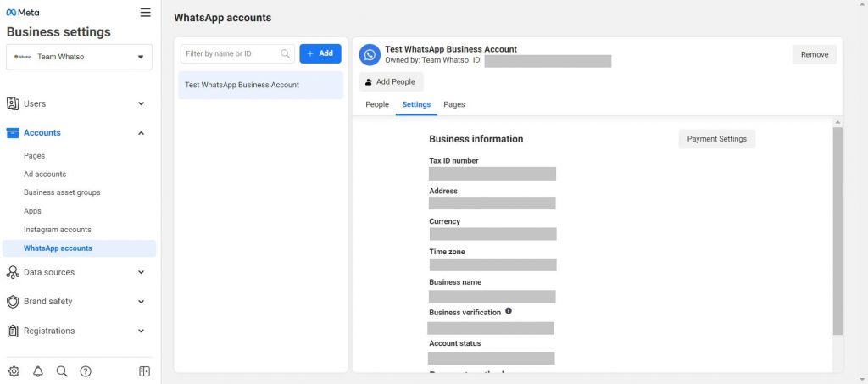
Task: Switch to the Pages tab
Action: pos(454,104)
